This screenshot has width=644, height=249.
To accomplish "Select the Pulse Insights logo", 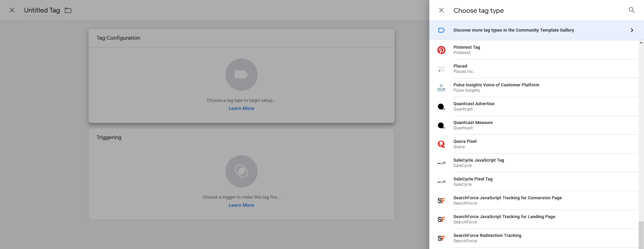I will (441, 88).
